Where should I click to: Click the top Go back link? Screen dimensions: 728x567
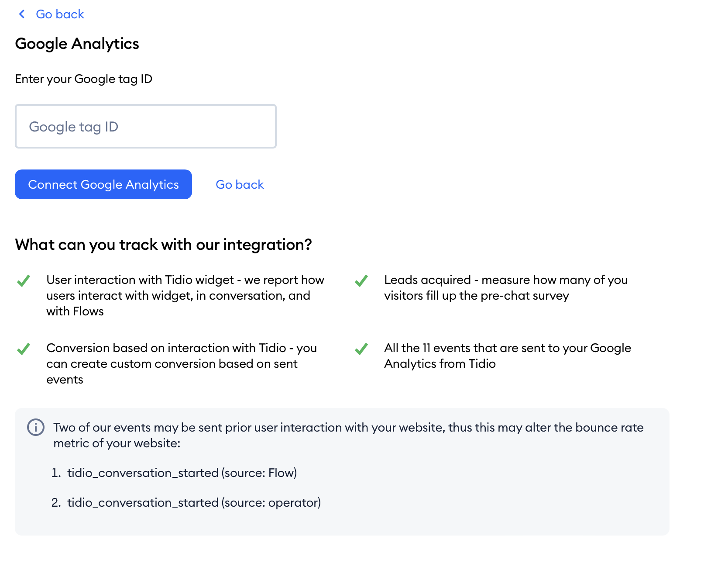pyautogui.click(x=60, y=14)
